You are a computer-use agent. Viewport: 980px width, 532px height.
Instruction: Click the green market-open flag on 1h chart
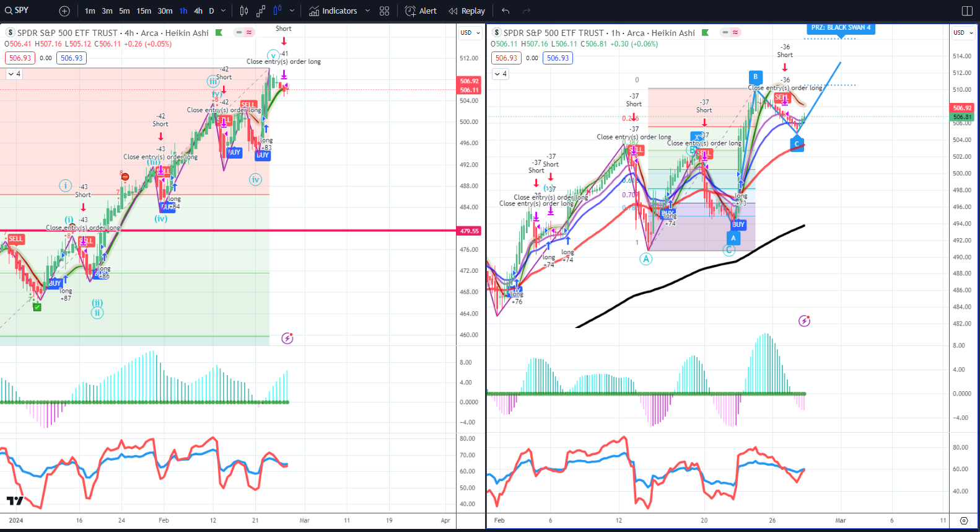705,33
